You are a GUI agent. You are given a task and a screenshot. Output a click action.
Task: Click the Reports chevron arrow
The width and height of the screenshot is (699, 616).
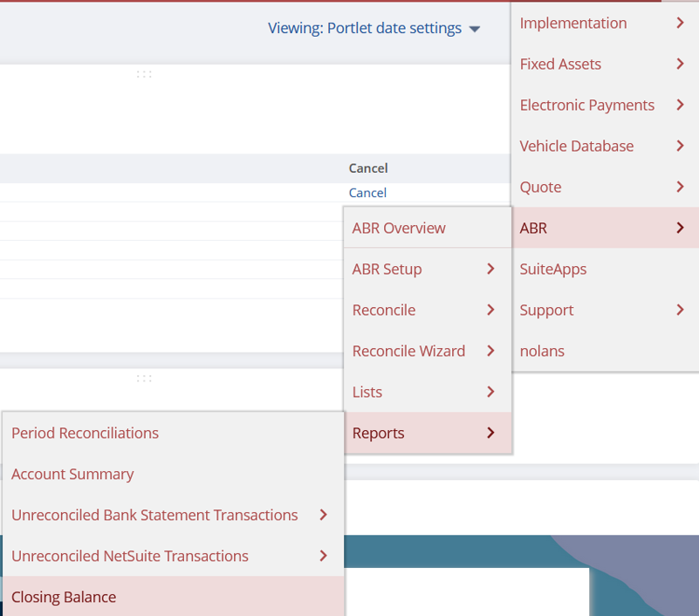(490, 434)
